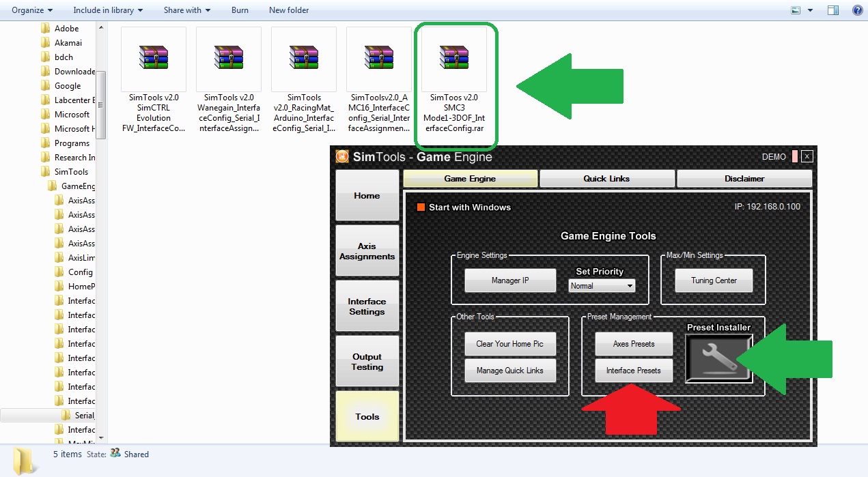The height and width of the screenshot is (477, 868).
Task: Open the Organize dropdown menu
Action: point(32,10)
